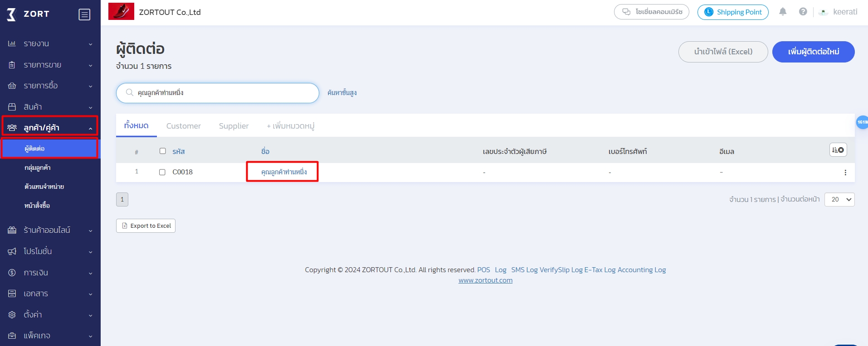Click into the contact search field
The image size is (868, 346).
[222, 93]
